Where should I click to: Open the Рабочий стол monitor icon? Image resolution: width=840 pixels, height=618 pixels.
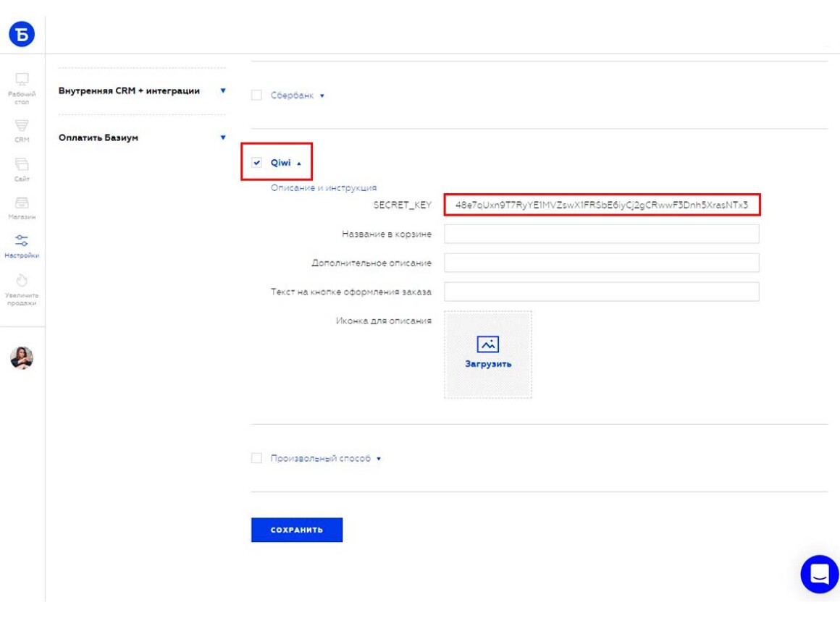pos(22,80)
